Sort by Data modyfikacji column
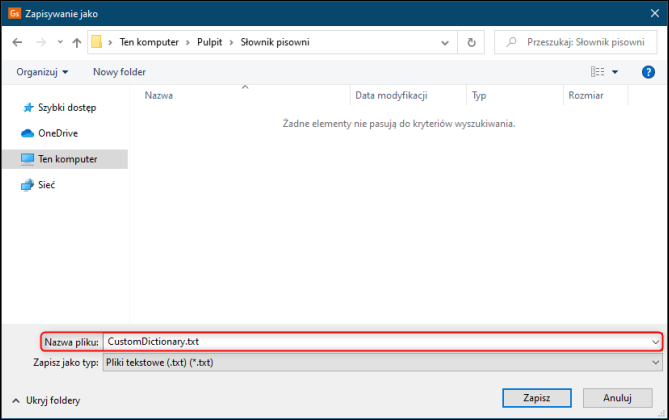669x420 pixels. 391,95
